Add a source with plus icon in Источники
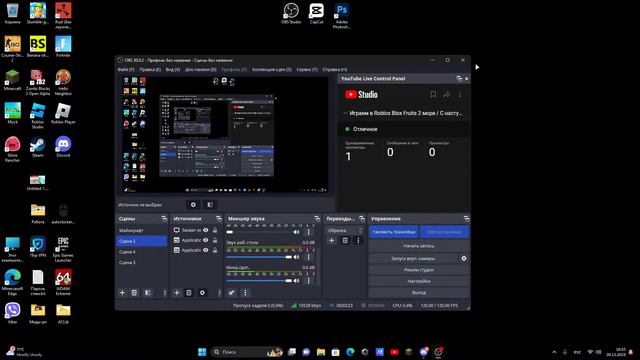Image resolution: width=640 pixels, height=360 pixels. click(x=177, y=293)
